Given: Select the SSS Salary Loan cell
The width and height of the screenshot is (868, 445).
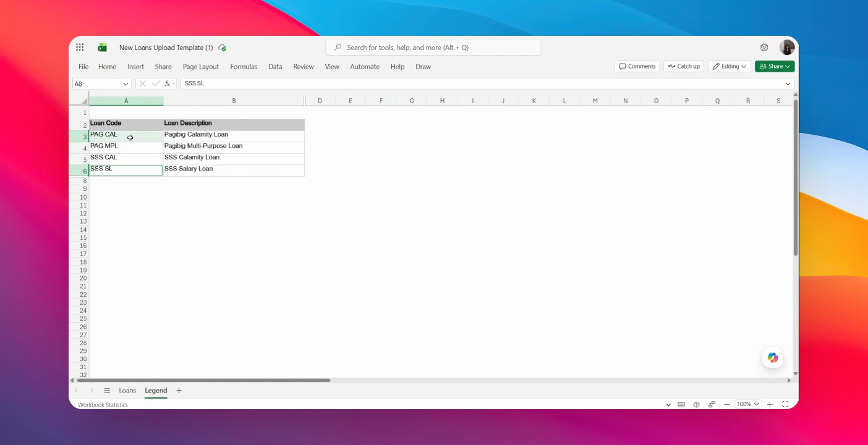Looking at the screenshot, I should pos(234,170).
